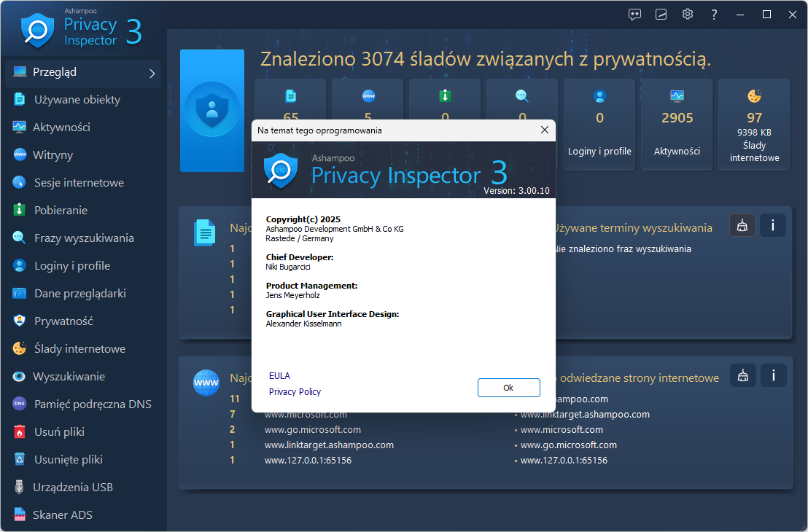Select www.go.microsoft.com in the left list
808x532 pixels.
tap(313, 429)
